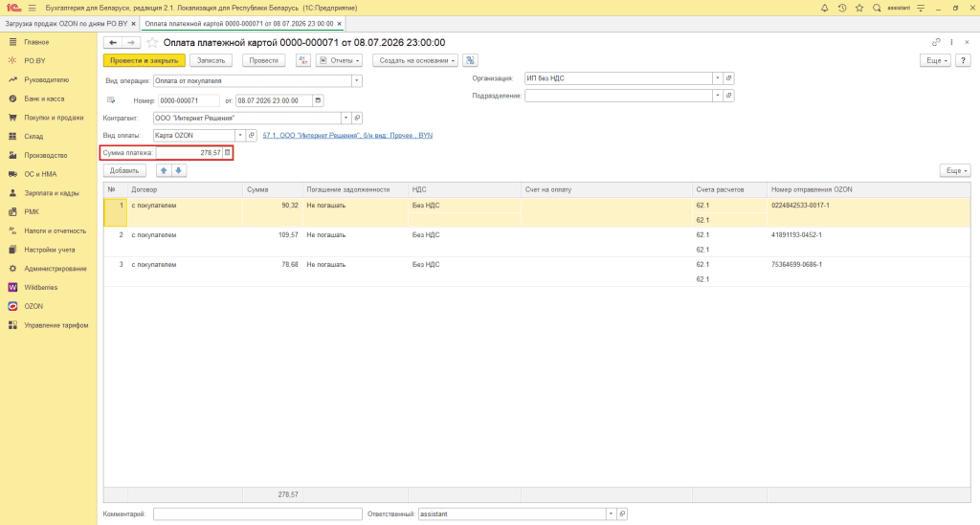Screen dimensions: 980x525
Task: Open the notifications bell
Action: click(x=824, y=8)
